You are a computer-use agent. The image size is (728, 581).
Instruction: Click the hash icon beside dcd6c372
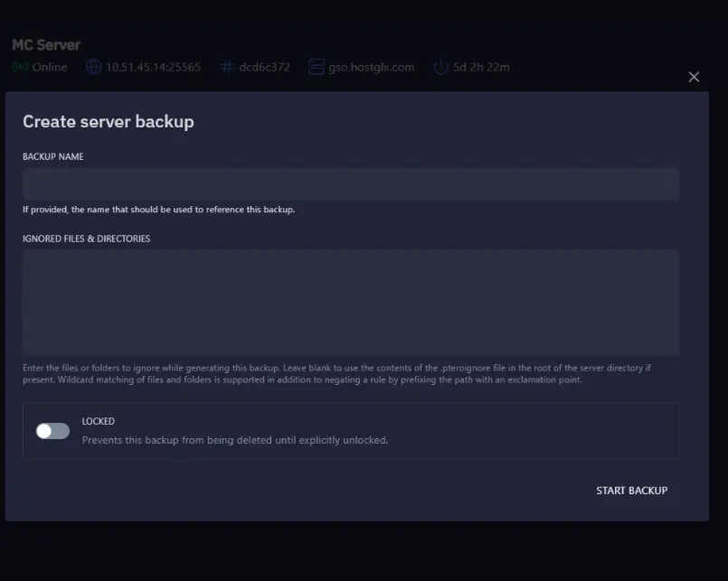pyautogui.click(x=227, y=67)
